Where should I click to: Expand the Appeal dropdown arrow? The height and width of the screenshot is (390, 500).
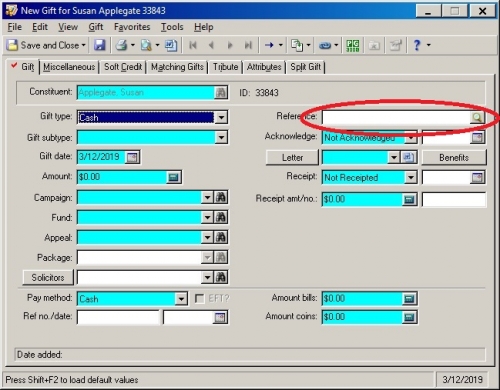207,237
